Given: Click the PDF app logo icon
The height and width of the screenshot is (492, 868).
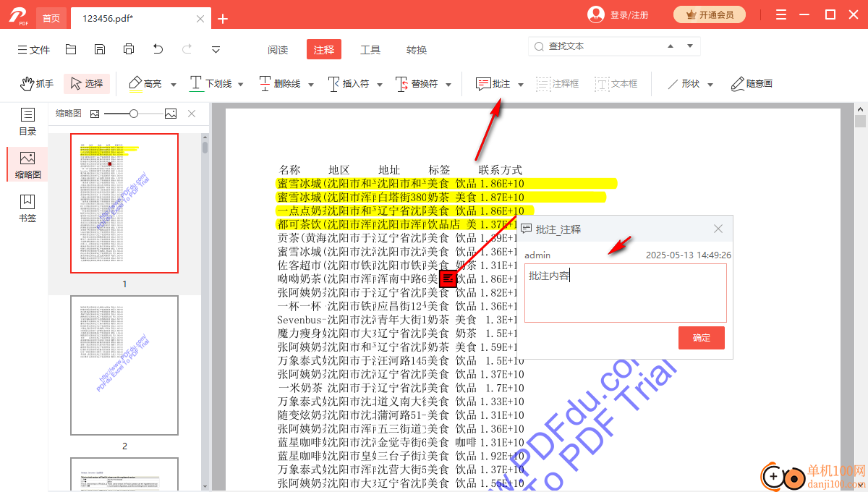Looking at the screenshot, I should click(x=18, y=16).
